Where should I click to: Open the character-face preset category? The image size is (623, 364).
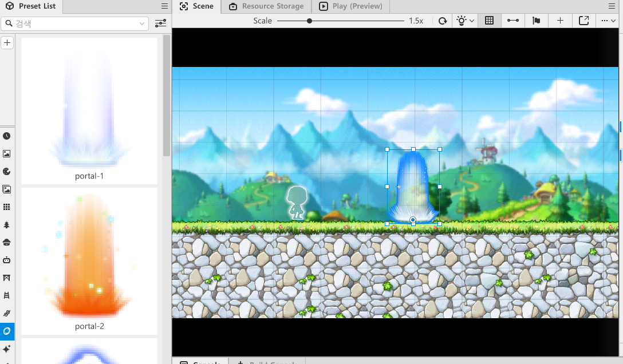coord(7,243)
